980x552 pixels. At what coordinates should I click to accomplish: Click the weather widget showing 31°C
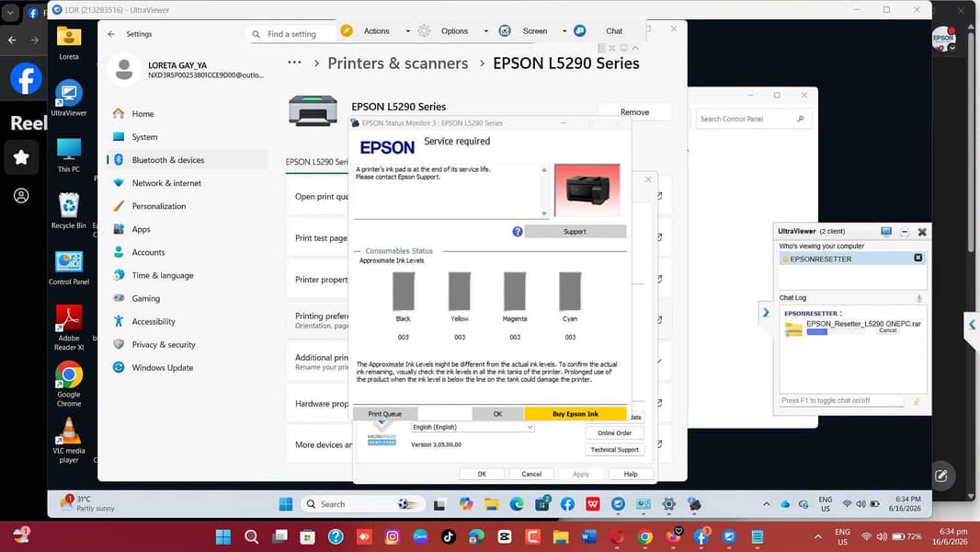click(88, 504)
